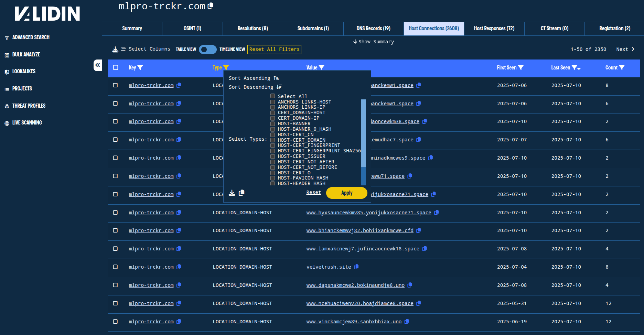644x335 pixels.
Task: Collapse the sidebar with the double-chevron icon
Action: point(98,65)
